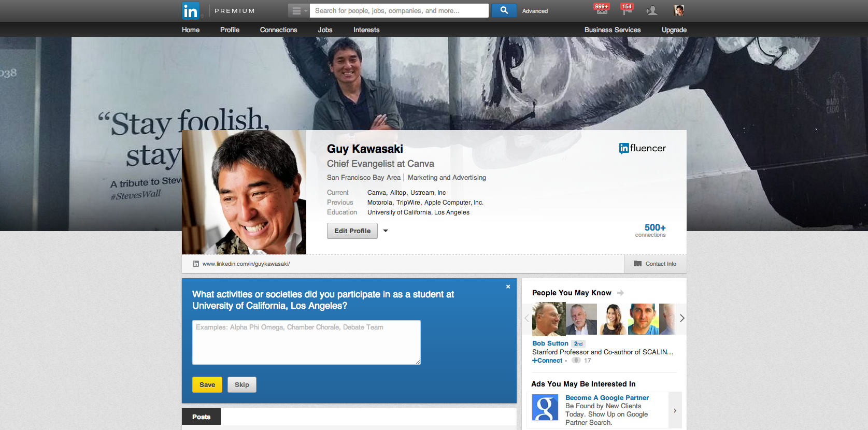The width and height of the screenshot is (868, 430).
Task: Click the activities and societies text box
Action: (x=306, y=342)
